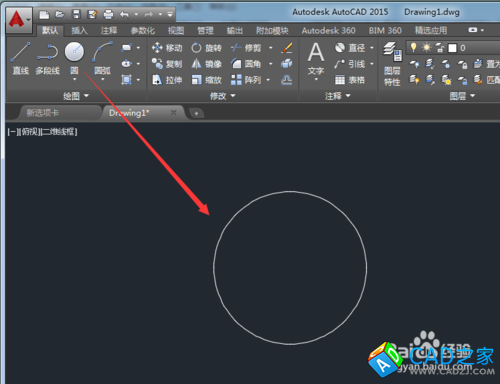Toggle the layer freeze sun icon
The width and height of the screenshot is (500, 384).
click(426, 48)
